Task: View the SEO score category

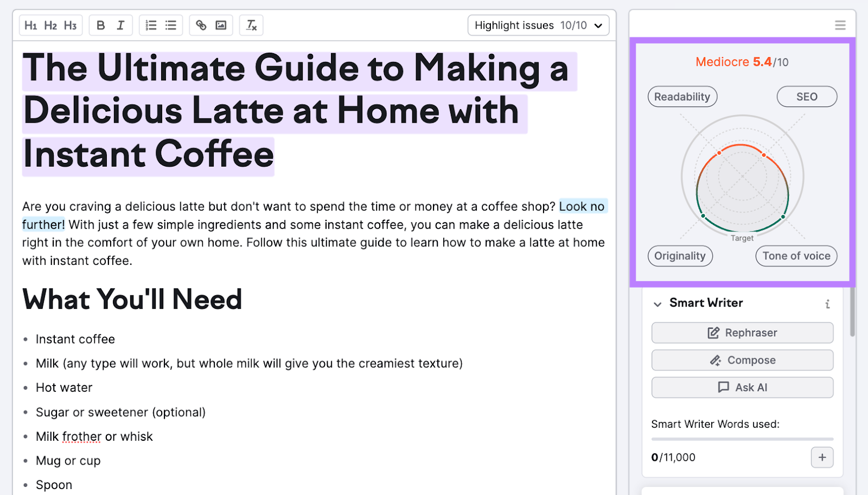Action: click(x=807, y=96)
